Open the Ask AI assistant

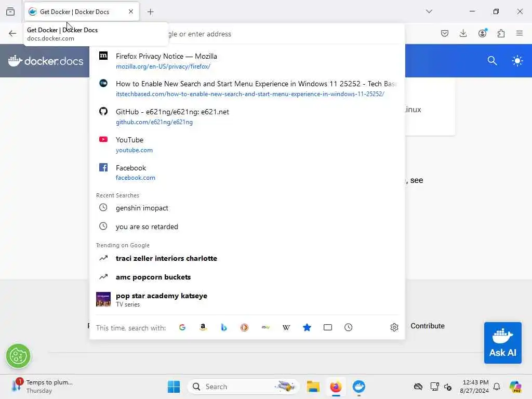point(502,343)
